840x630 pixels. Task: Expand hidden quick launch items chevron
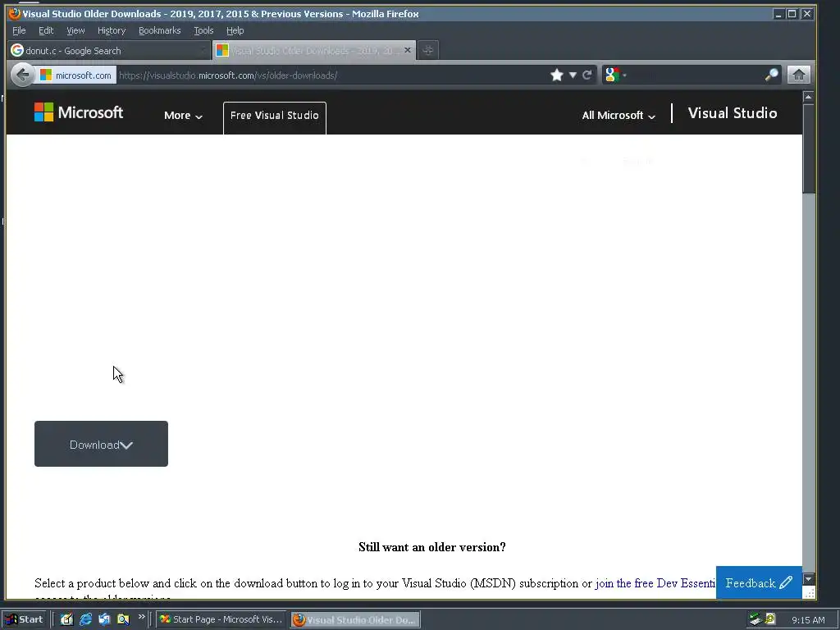click(141, 617)
